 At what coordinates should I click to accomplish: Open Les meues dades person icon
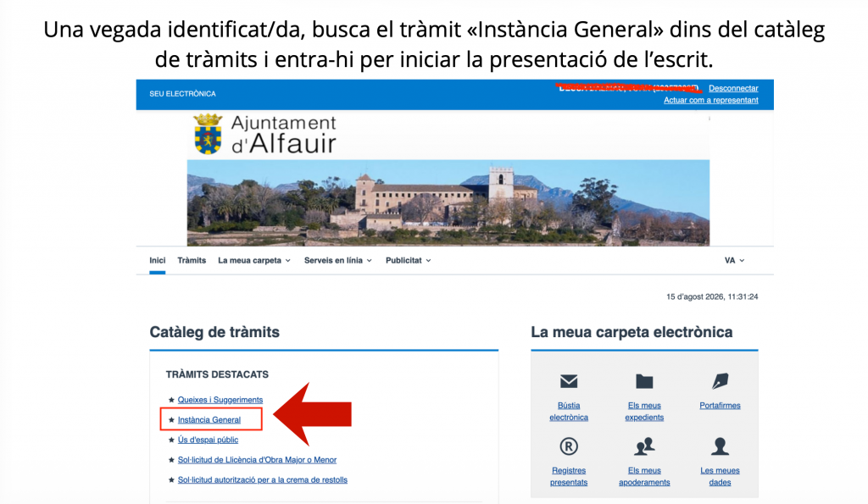(720, 446)
